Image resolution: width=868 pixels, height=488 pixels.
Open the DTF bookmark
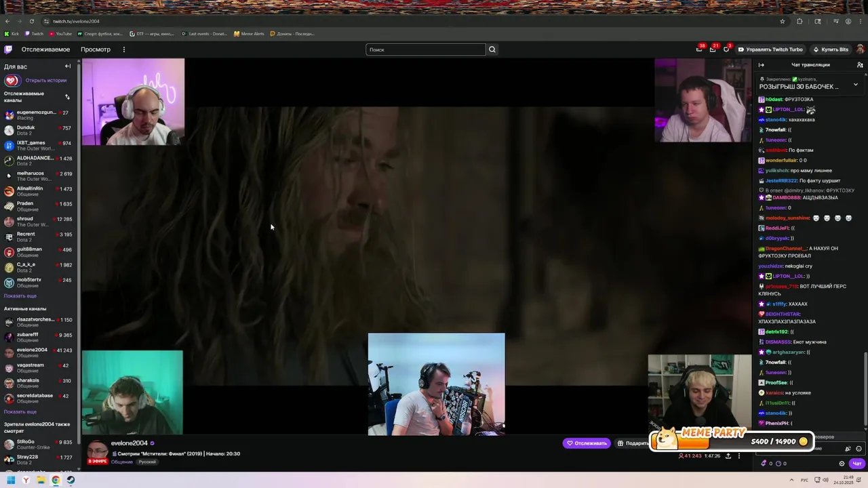click(x=152, y=34)
